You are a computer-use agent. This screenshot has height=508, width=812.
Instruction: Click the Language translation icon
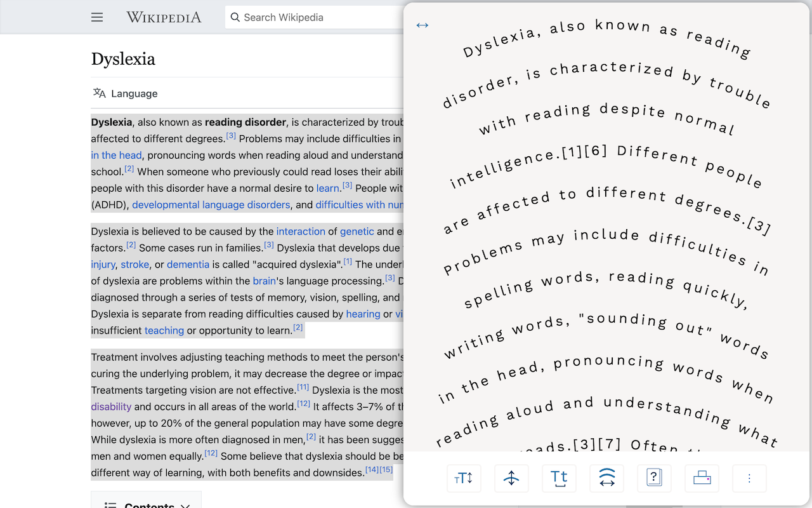(99, 93)
